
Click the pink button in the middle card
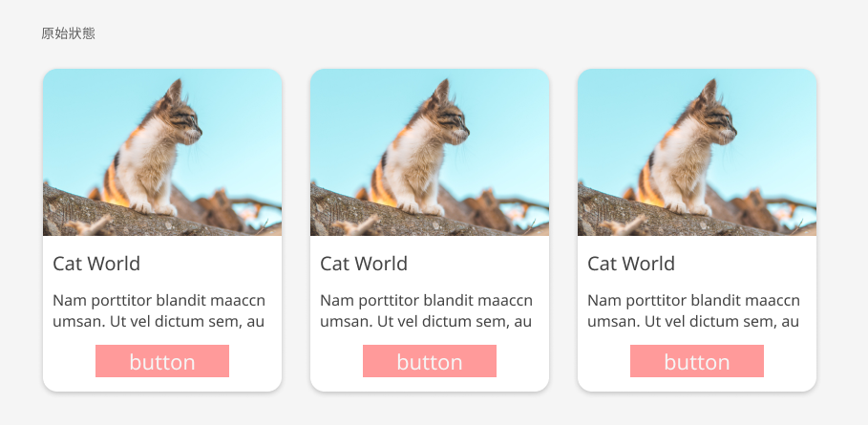[x=430, y=361]
